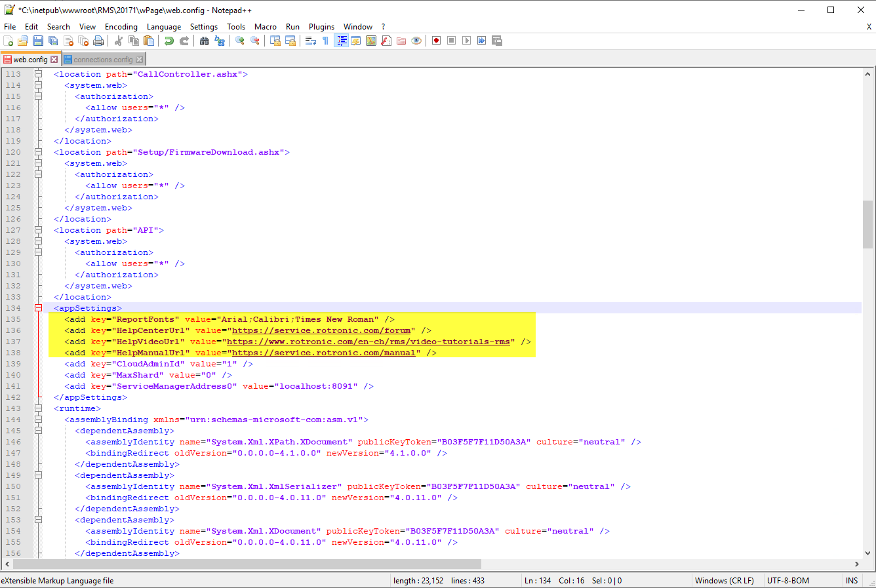The width and height of the screenshot is (876, 588).
Task: Run macro multiple times icon
Action: 481,41
